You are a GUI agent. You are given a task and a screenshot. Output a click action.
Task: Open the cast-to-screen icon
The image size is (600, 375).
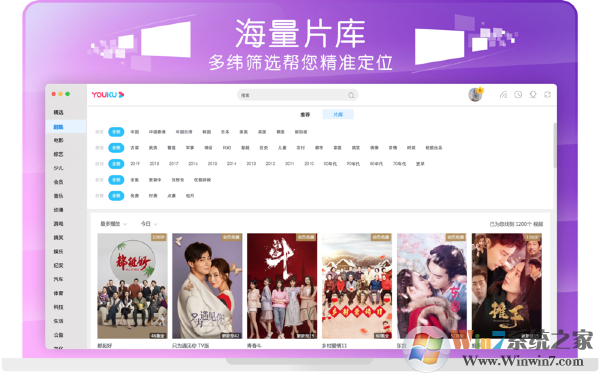[503, 95]
